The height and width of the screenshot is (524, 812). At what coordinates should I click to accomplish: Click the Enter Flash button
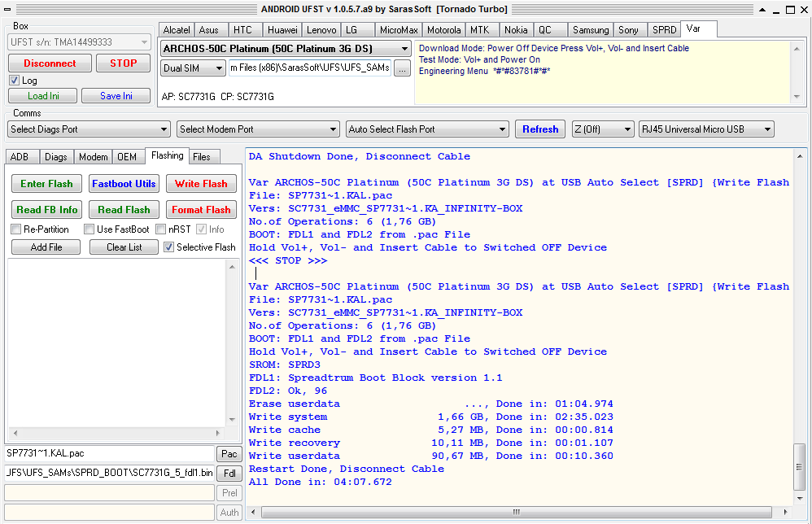[x=46, y=184]
